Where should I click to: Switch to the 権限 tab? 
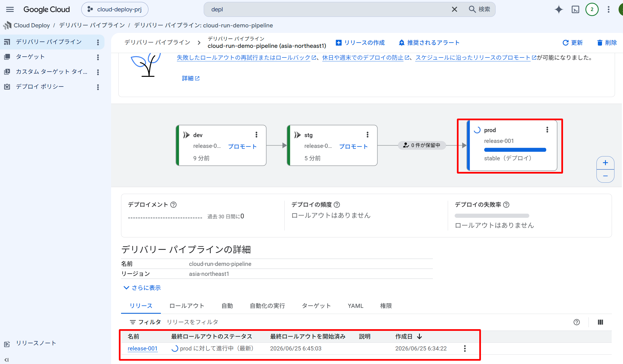pyautogui.click(x=386, y=306)
